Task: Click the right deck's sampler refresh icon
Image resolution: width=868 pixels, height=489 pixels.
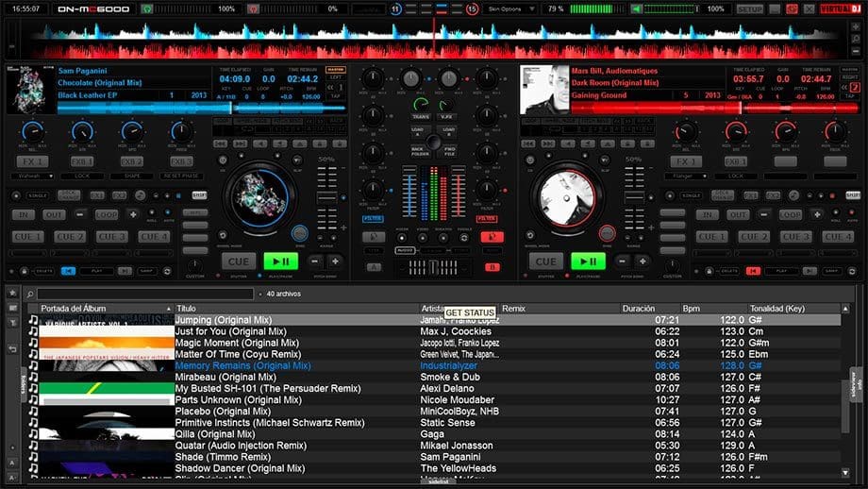Action: 851,271
